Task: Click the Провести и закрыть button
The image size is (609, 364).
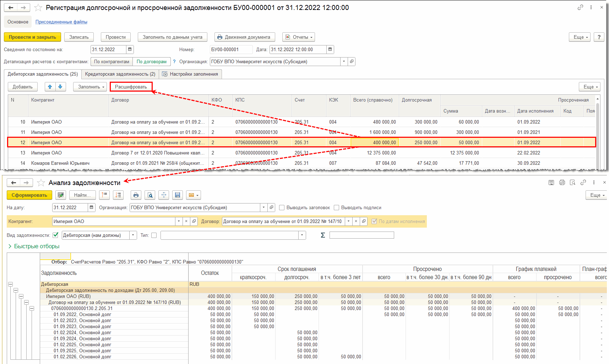Action: pyautogui.click(x=32, y=37)
